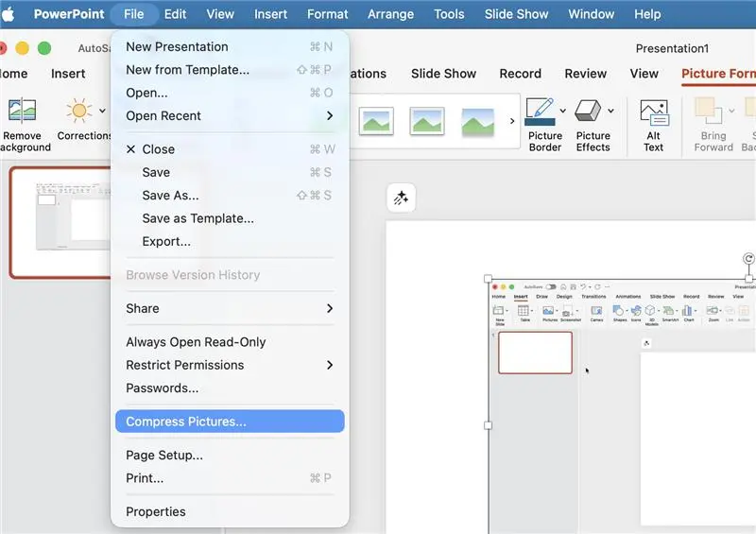Choose Export...

click(230, 241)
